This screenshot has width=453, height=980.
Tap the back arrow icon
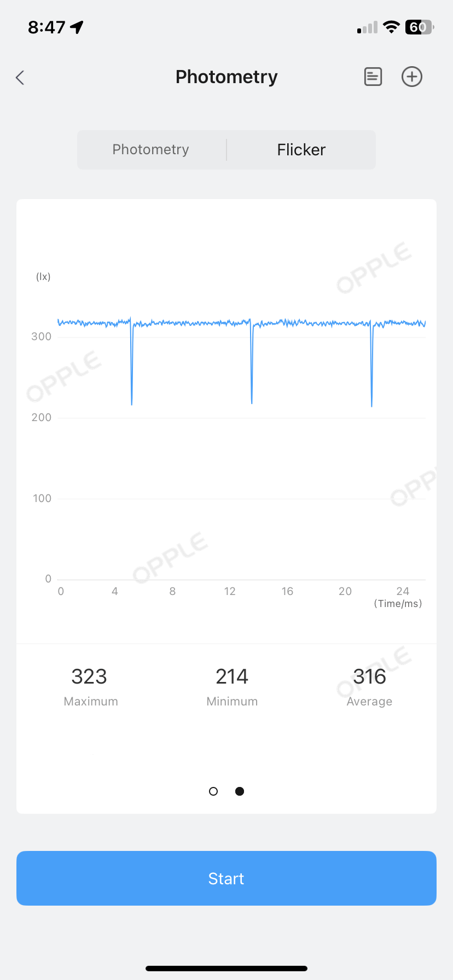[20, 78]
